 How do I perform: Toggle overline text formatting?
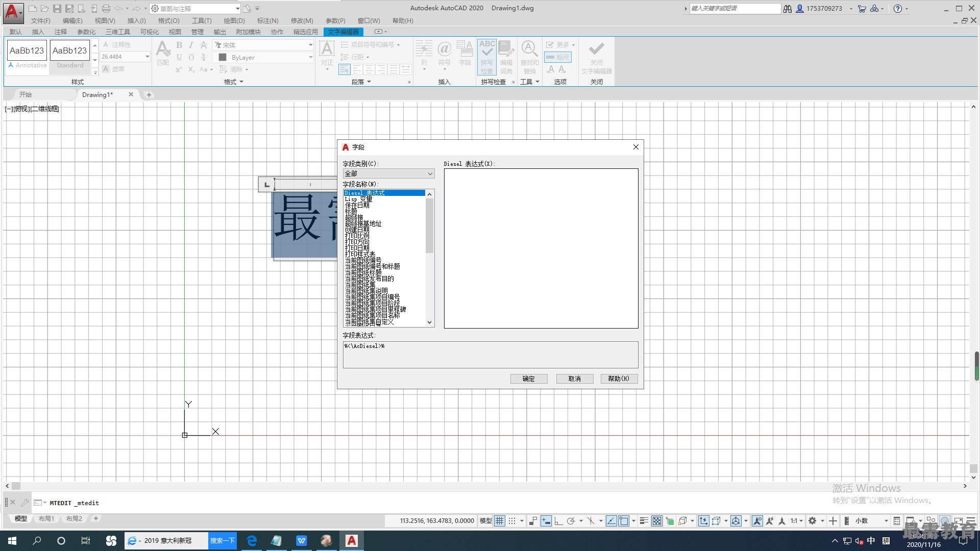click(x=191, y=57)
